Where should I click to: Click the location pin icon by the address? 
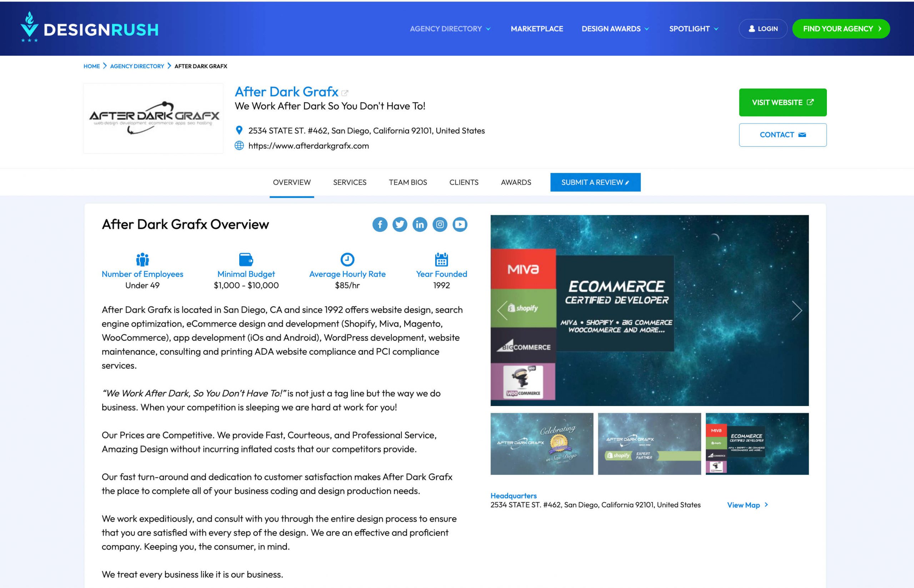239,131
